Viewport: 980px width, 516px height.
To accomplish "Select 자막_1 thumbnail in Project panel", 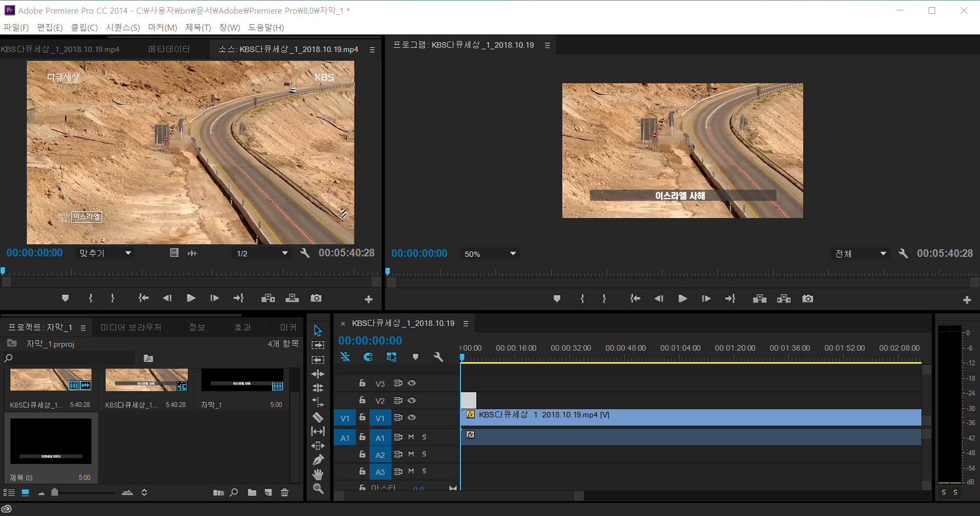I will coord(242,380).
